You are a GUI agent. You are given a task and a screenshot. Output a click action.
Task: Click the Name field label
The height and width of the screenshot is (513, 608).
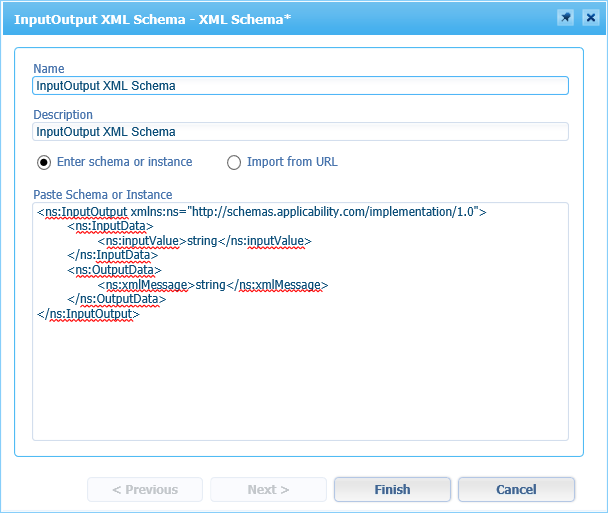tap(49, 69)
